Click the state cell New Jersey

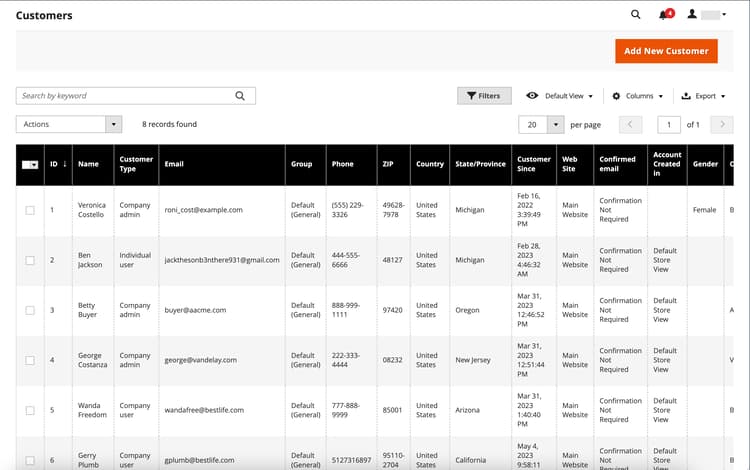point(473,360)
